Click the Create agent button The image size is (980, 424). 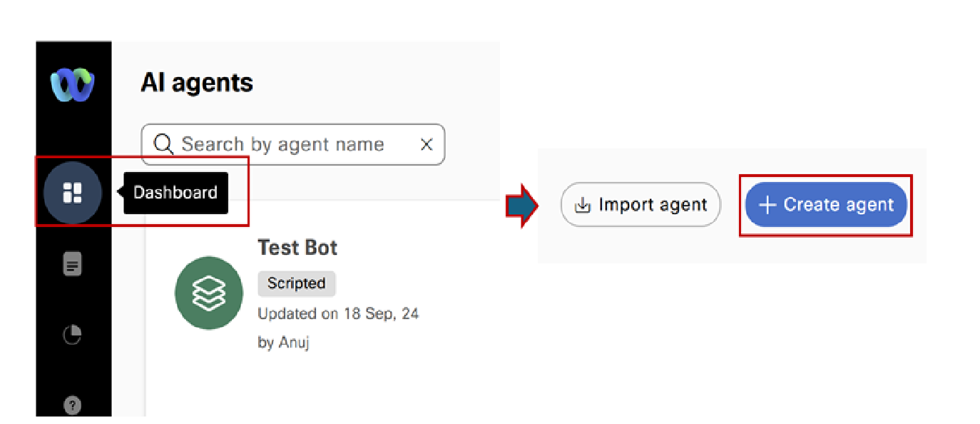tap(826, 206)
